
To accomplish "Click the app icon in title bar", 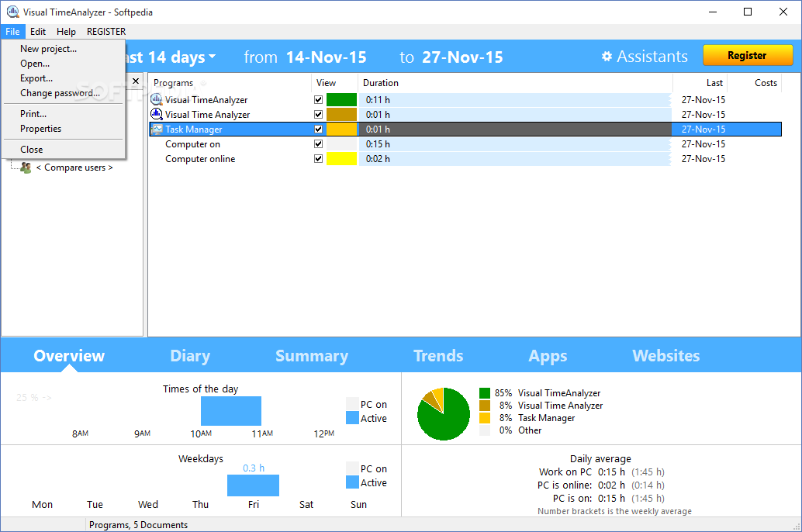I will 12,12.
